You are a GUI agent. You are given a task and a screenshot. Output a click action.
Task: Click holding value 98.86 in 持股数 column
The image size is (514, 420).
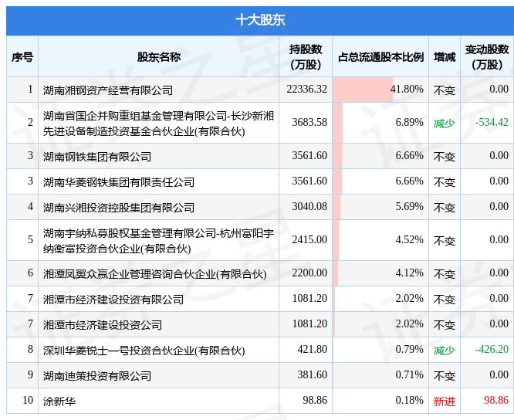(315, 401)
